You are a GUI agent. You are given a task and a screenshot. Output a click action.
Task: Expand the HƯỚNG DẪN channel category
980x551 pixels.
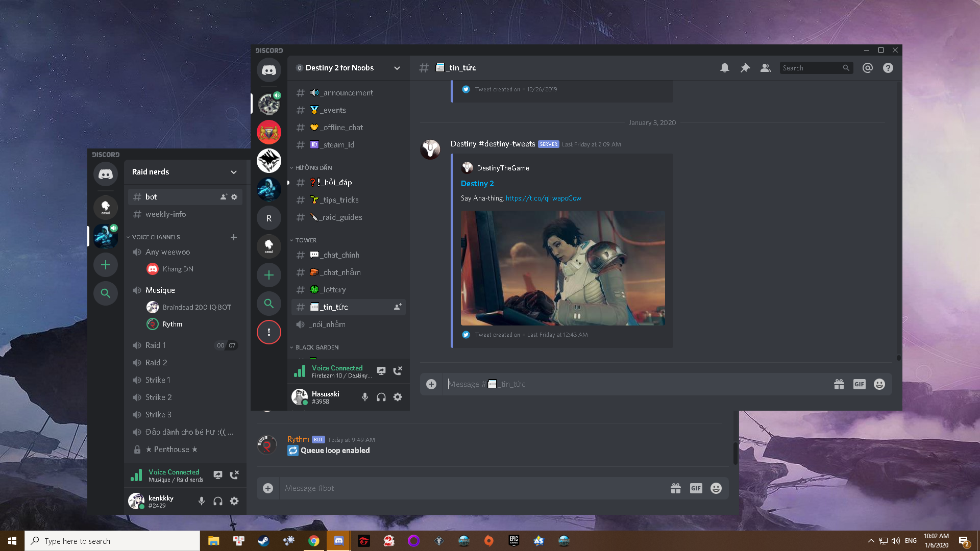click(x=312, y=167)
